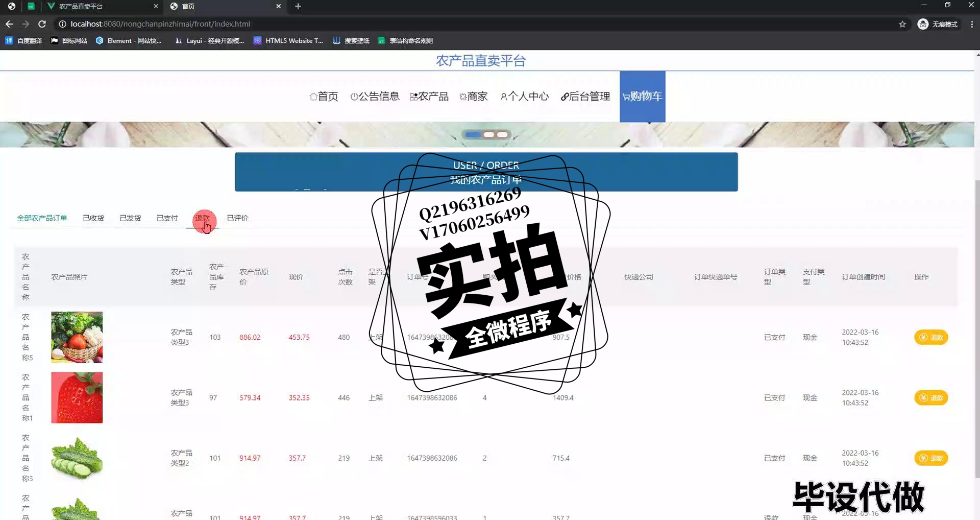This screenshot has height=520, width=980.
Task: Click the 农产品直卖平台 page title
Action: 481,61
